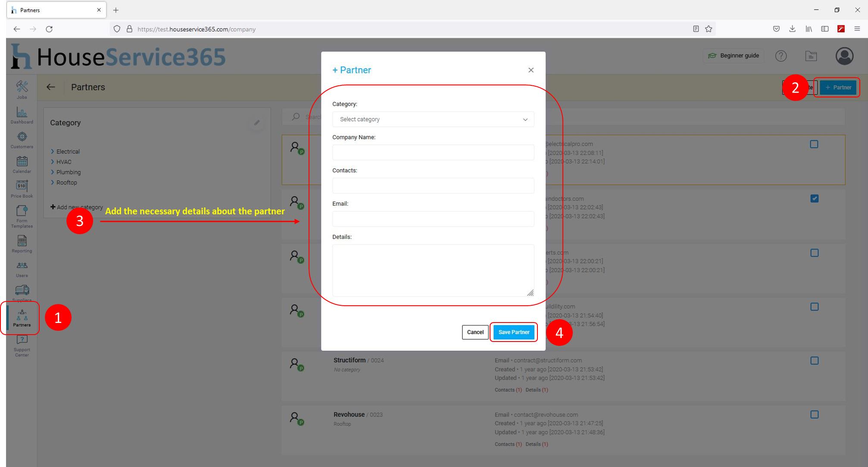Screen dimensions: 868x467
Task: Open the Select category dropdown
Action: (433, 119)
